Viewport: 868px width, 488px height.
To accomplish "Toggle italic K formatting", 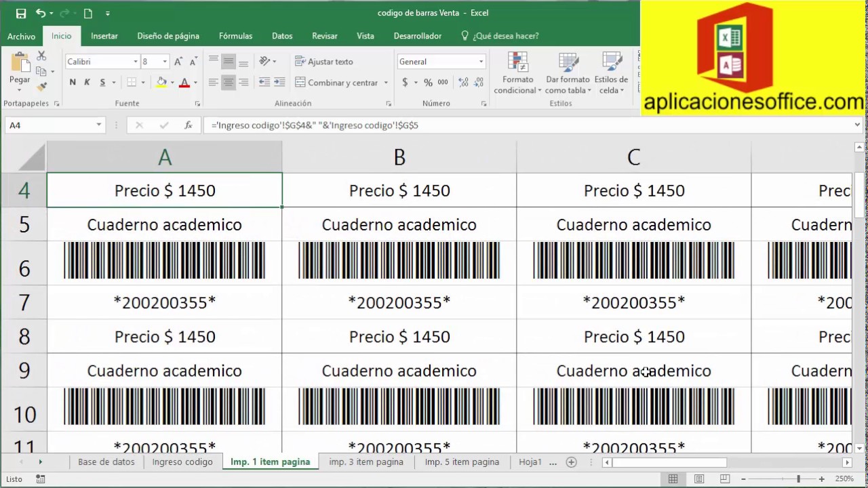I will pyautogui.click(x=87, y=82).
